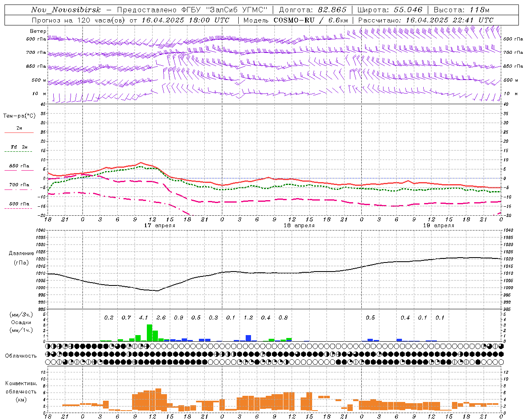Click the pink dashed line sample under 500 гПа legend
This screenshot has width=525, height=420.
tap(18, 208)
